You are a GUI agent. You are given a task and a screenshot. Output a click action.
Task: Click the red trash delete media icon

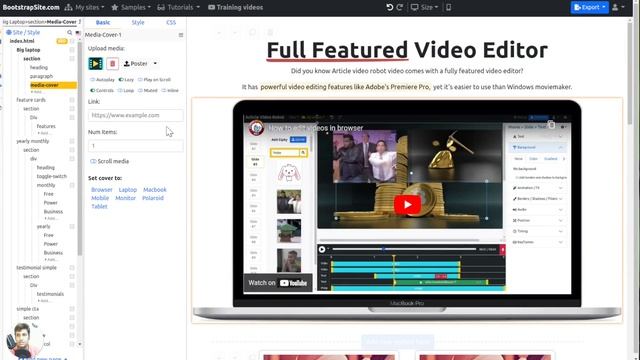point(113,64)
